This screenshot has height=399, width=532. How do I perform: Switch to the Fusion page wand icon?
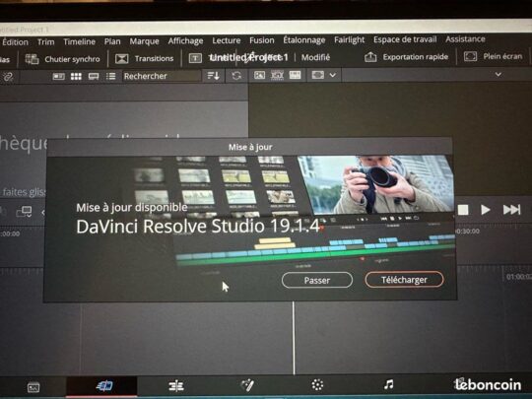tap(247, 385)
